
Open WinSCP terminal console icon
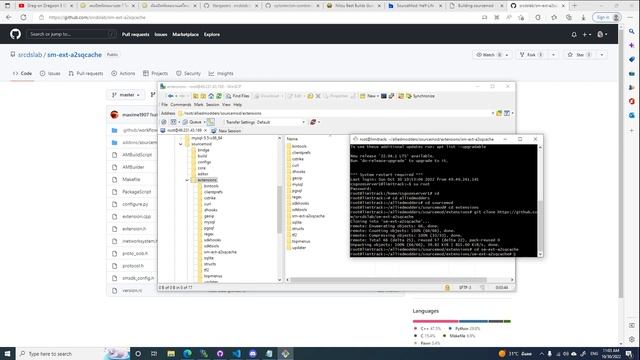(x=384, y=96)
